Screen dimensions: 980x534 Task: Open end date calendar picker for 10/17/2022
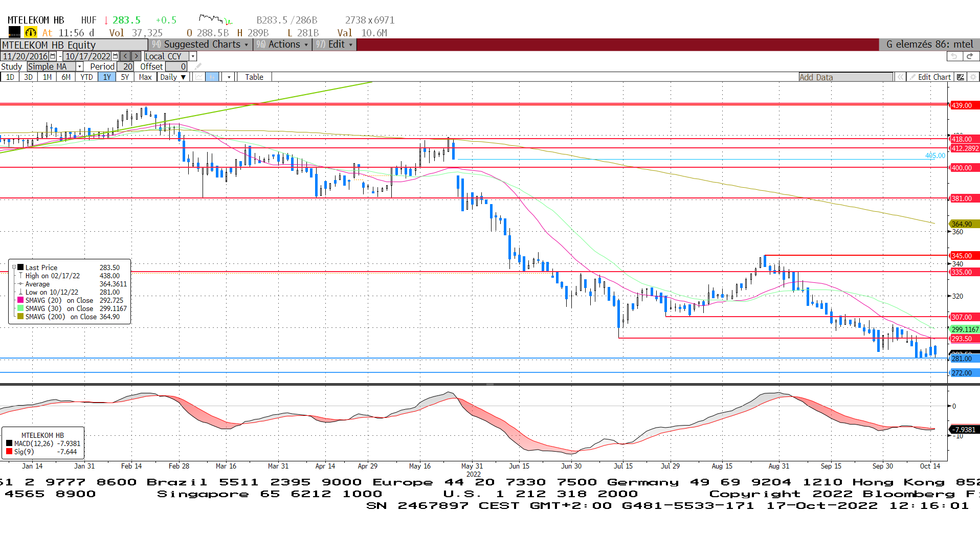(115, 56)
